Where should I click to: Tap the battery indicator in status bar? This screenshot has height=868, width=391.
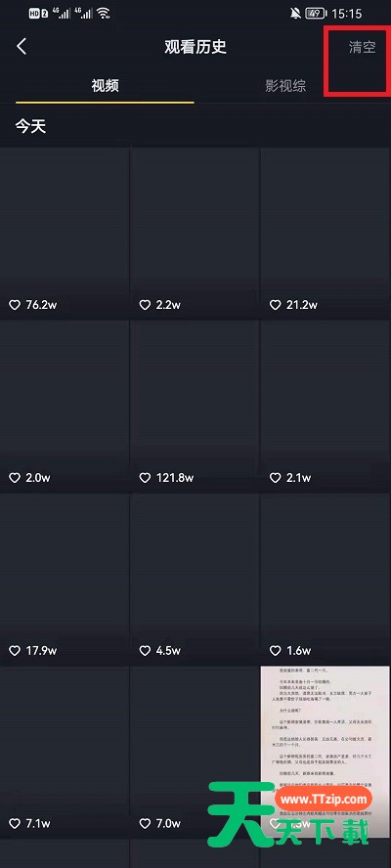[x=315, y=14]
